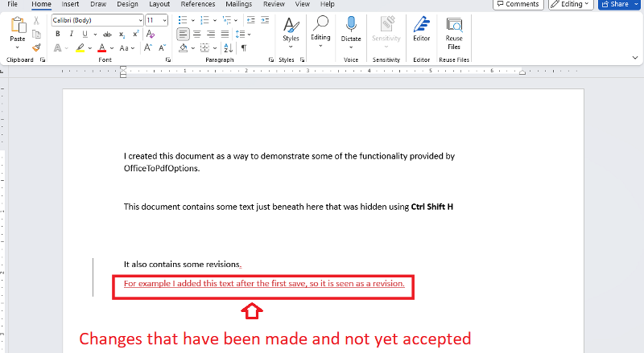The height and width of the screenshot is (353, 644).
Task: Click the Paste clipboard icon
Action: [x=18, y=25]
